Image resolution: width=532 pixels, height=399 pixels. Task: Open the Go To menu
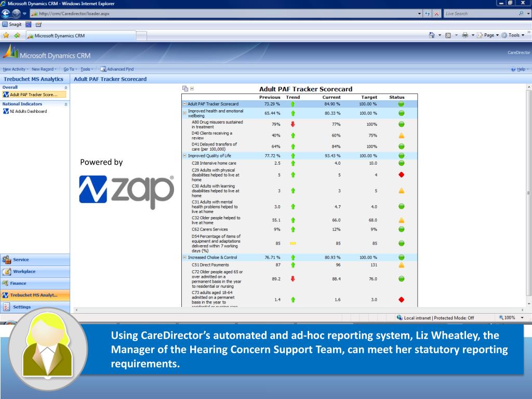70,69
